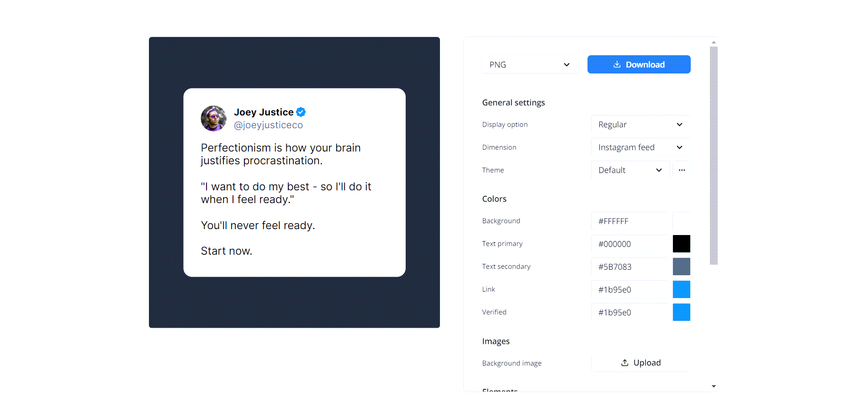Open the Dimension dropdown showing Instagram feed
Image resolution: width=868 pixels, height=398 pixels.
tap(640, 147)
